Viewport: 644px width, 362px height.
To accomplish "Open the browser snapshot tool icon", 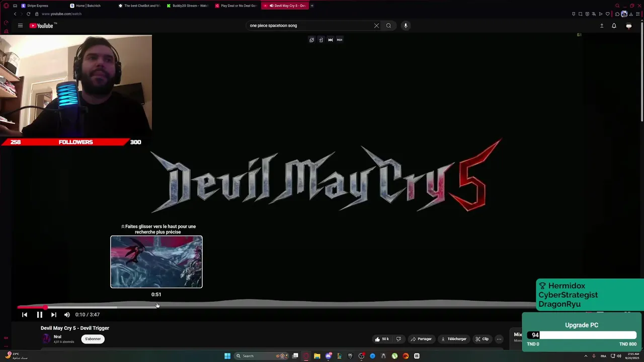I will pos(581,14).
